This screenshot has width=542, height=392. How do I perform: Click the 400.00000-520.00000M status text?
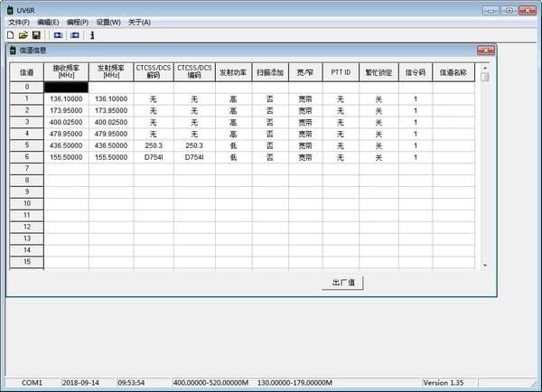(x=210, y=383)
